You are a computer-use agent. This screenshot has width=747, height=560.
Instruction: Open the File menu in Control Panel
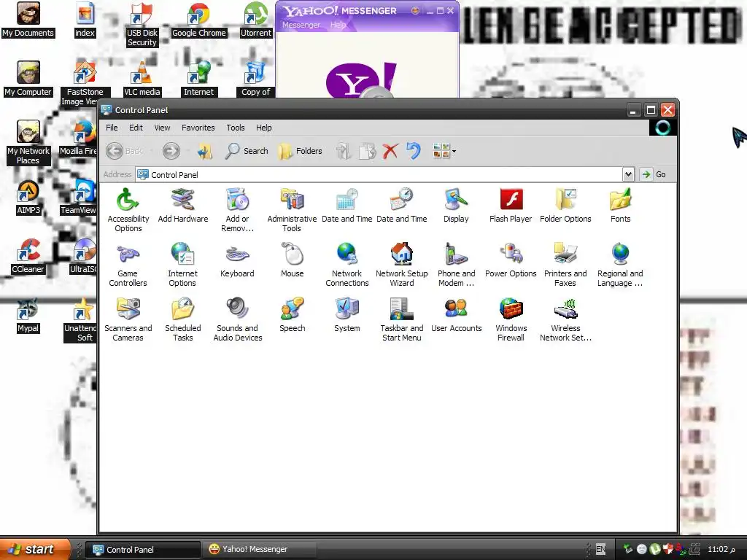(x=112, y=128)
